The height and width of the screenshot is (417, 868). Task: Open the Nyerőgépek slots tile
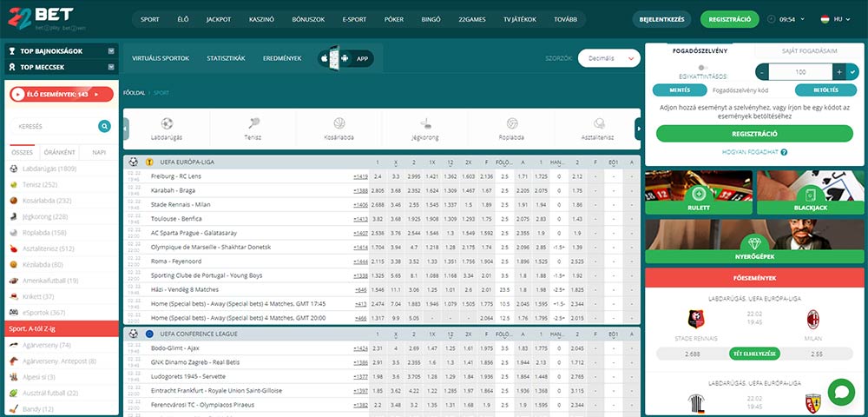[754, 241]
